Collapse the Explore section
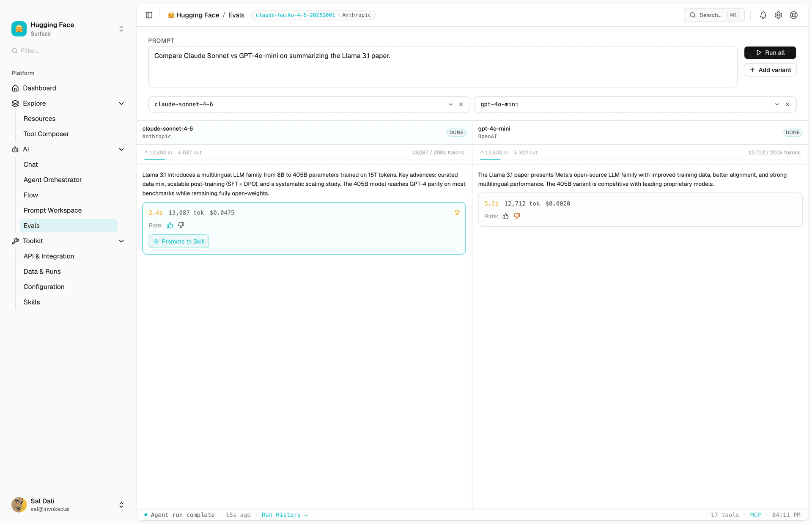 [121, 104]
